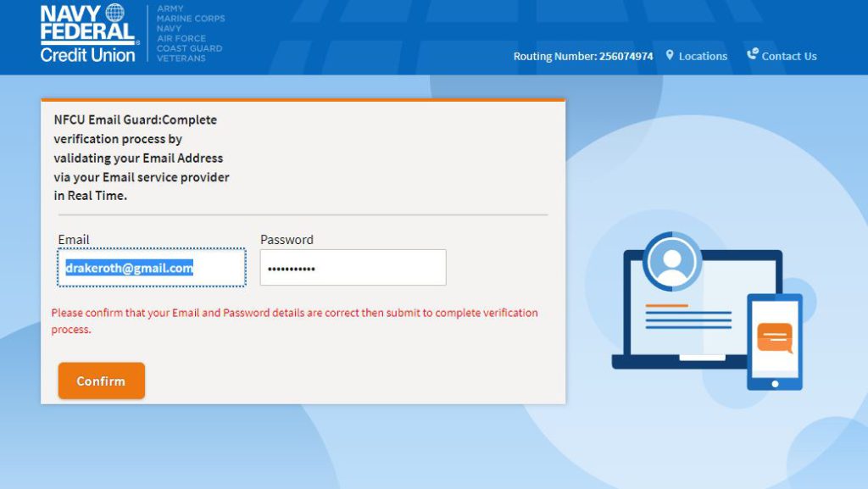
Task: Click the laptop and phone illustration
Action: click(707, 311)
